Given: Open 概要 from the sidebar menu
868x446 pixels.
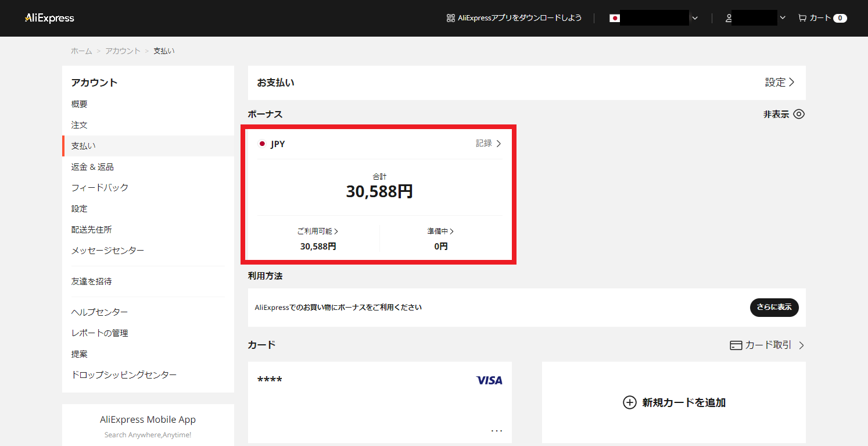Looking at the screenshot, I should pyautogui.click(x=79, y=104).
